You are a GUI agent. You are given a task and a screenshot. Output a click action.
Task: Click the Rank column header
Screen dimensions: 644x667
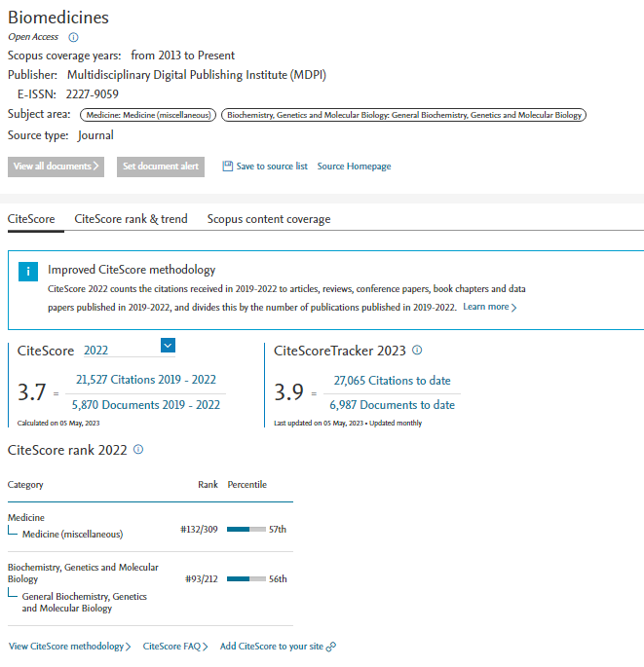click(208, 485)
